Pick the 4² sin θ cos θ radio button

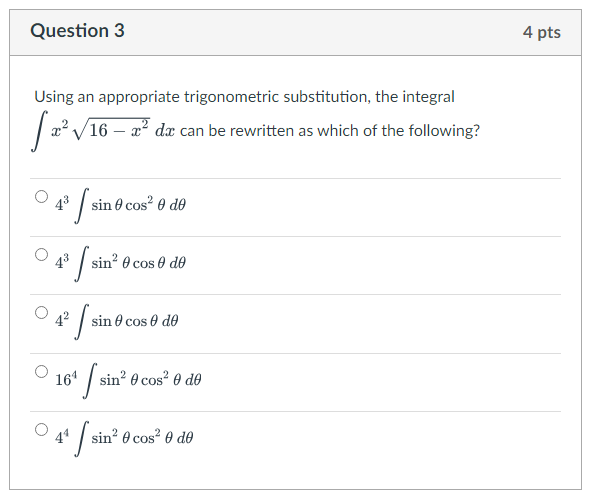[42, 313]
